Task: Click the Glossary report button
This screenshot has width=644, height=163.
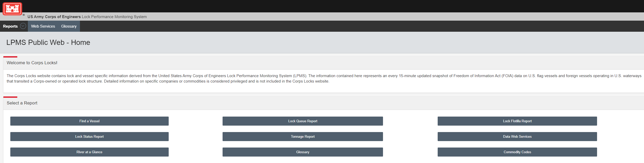Action: 303,152
